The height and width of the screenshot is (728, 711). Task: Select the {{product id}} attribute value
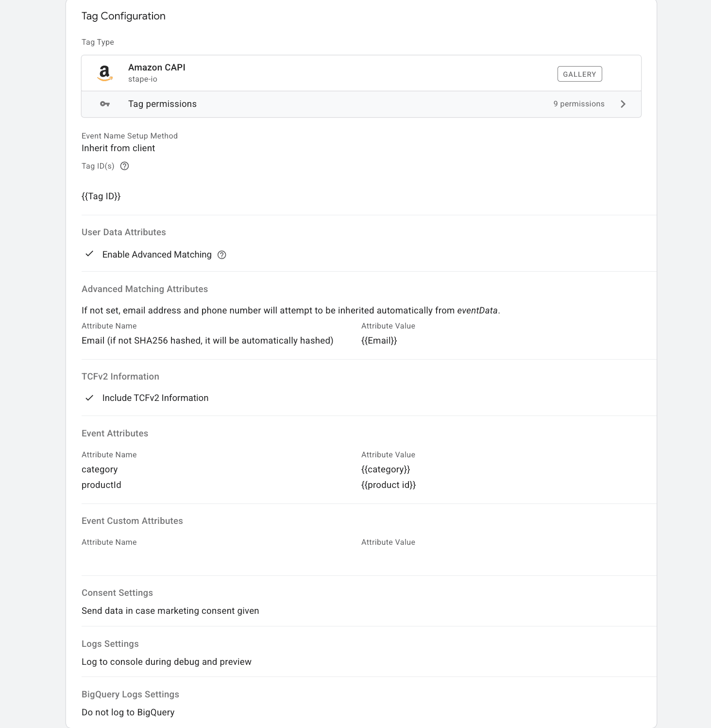tap(389, 485)
